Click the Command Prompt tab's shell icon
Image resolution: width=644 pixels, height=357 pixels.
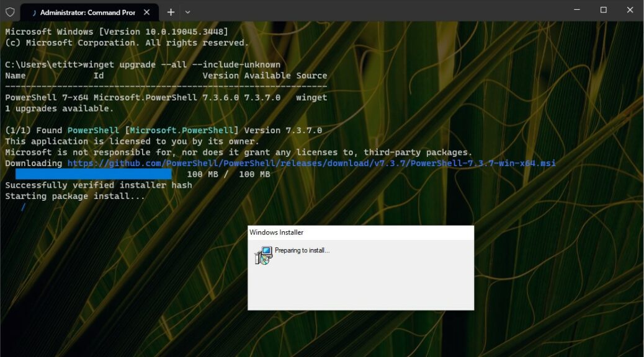[x=34, y=13]
